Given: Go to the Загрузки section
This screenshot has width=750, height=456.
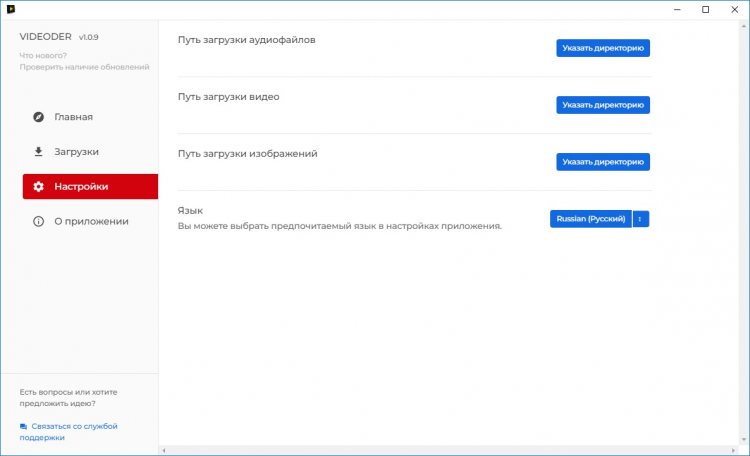Looking at the screenshot, I should (76, 152).
